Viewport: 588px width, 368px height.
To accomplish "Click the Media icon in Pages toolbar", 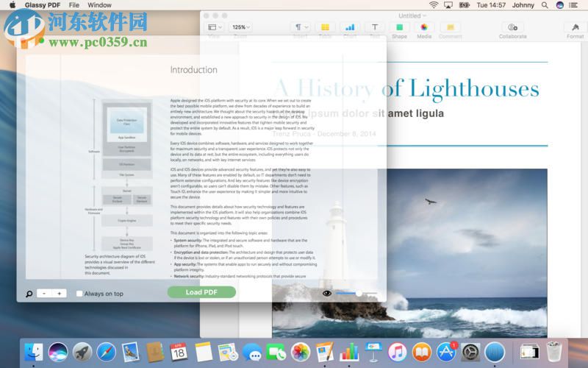I will 424,27.
